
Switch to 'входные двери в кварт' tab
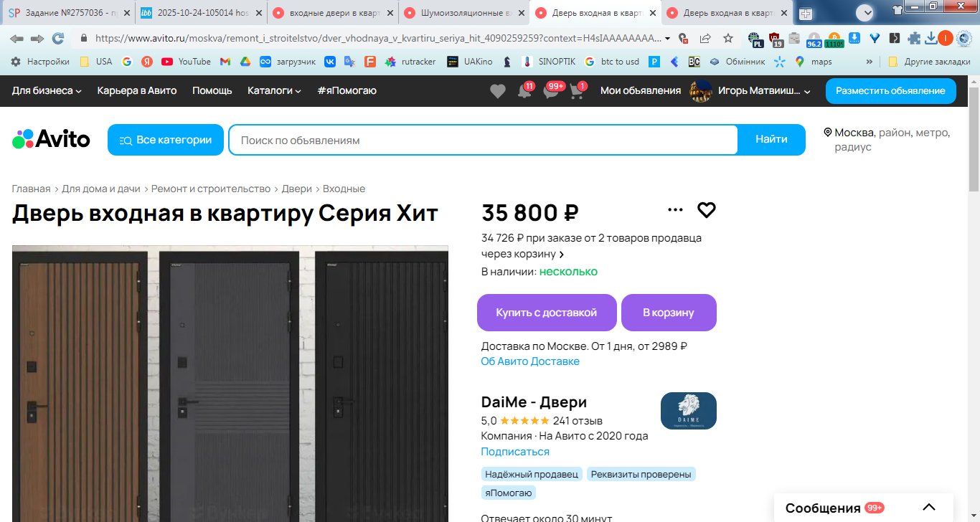tap(333, 12)
